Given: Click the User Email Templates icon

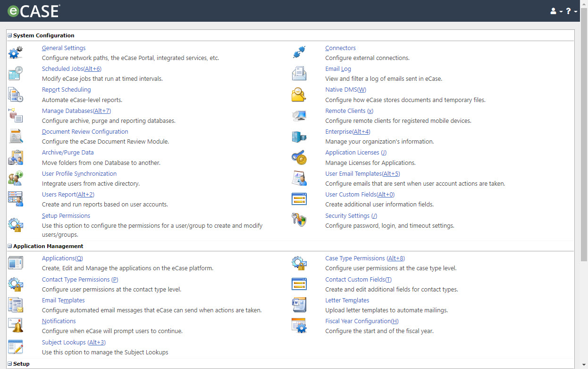Looking at the screenshot, I should pyautogui.click(x=299, y=178).
